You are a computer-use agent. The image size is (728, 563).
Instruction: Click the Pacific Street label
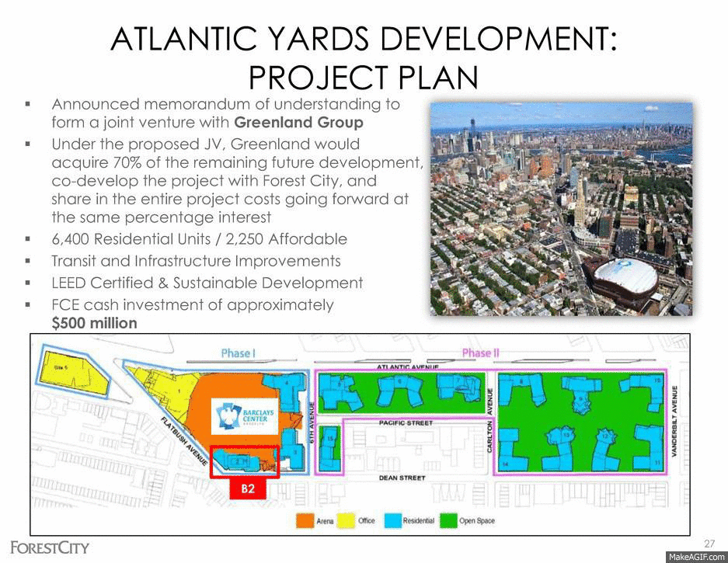click(406, 423)
